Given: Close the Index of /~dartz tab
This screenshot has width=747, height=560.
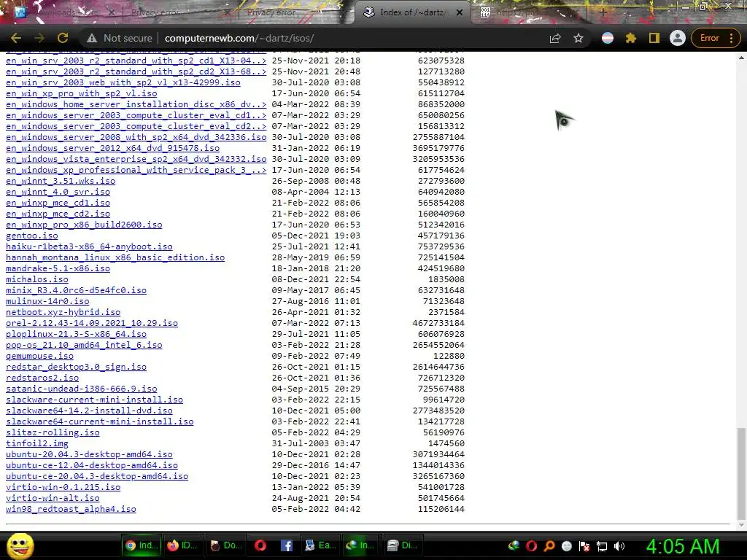Looking at the screenshot, I should [x=460, y=12].
